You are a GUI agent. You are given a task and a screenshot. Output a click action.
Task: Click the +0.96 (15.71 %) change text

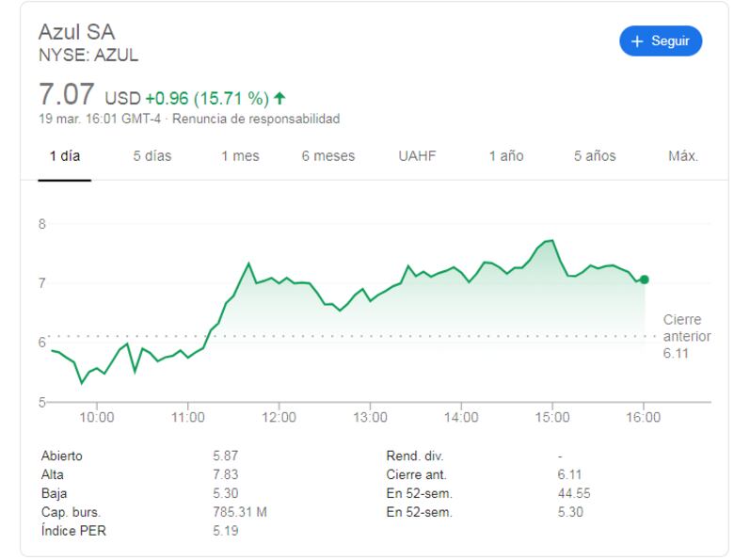[207, 98]
